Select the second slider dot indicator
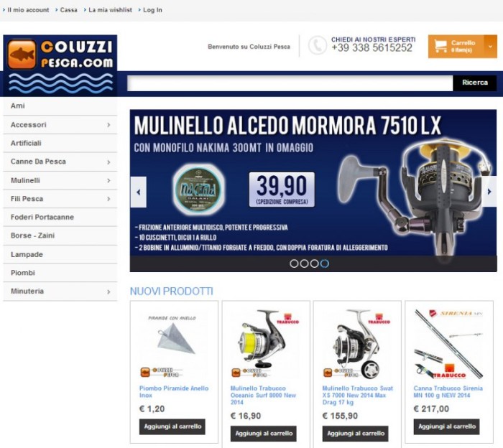The height and width of the screenshot is (448, 503). tap(304, 263)
